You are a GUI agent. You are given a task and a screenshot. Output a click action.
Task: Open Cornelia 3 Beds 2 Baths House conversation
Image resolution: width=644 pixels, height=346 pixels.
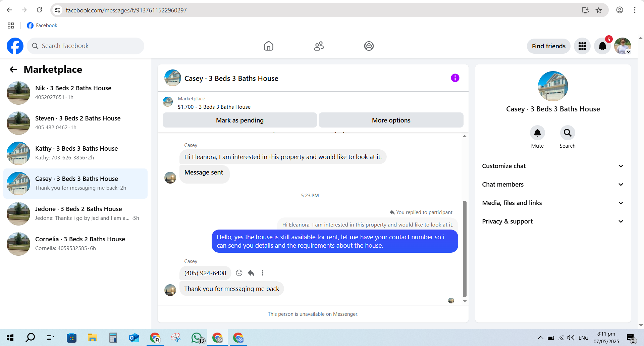click(75, 244)
